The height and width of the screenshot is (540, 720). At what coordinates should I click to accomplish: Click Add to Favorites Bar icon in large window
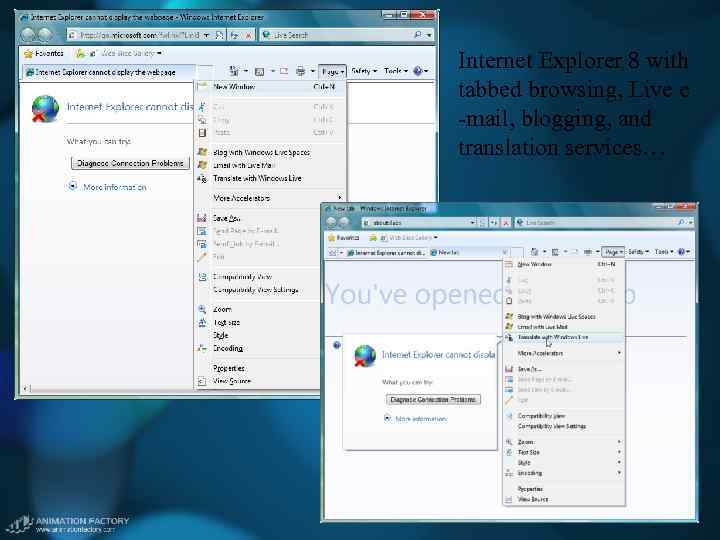coord(80,54)
